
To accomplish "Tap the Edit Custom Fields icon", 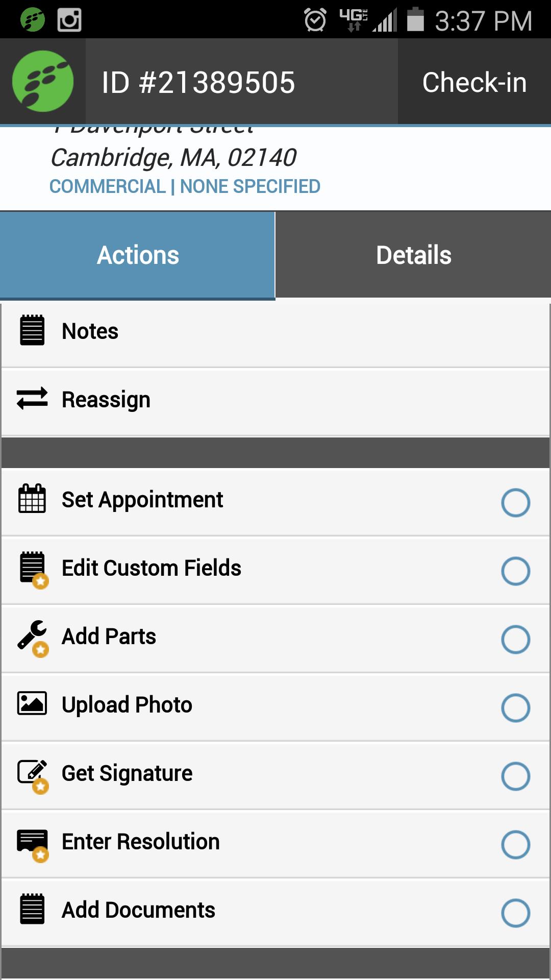I will (x=32, y=568).
